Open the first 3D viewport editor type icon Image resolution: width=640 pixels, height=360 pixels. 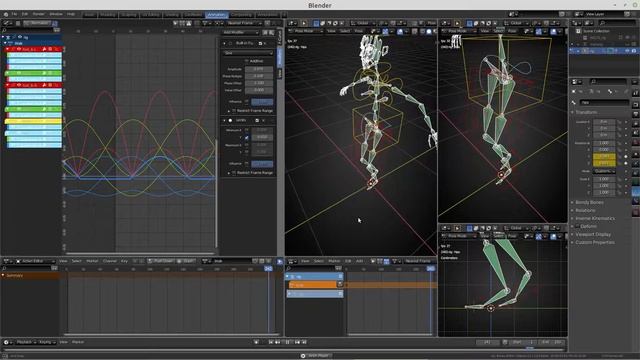tap(291, 23)
